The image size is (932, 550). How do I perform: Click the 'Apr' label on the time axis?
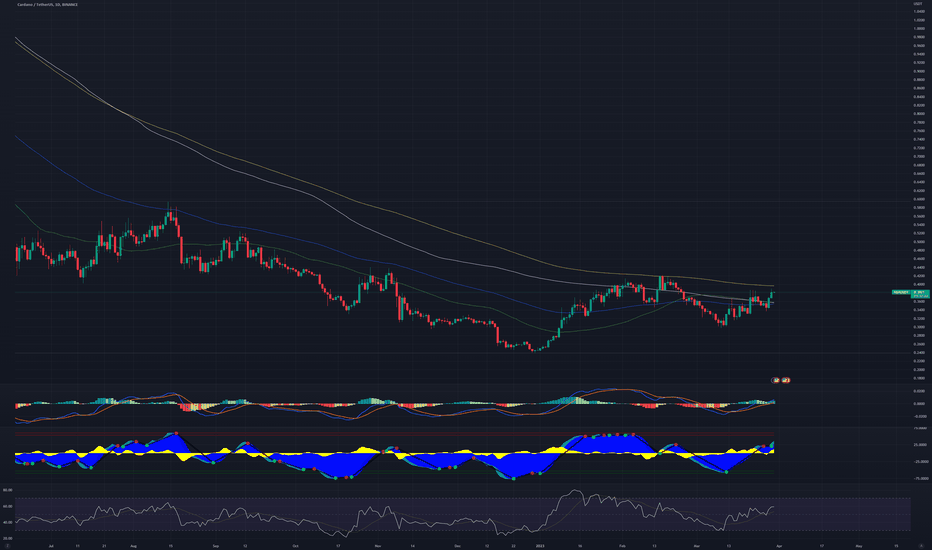coord(779,545)
